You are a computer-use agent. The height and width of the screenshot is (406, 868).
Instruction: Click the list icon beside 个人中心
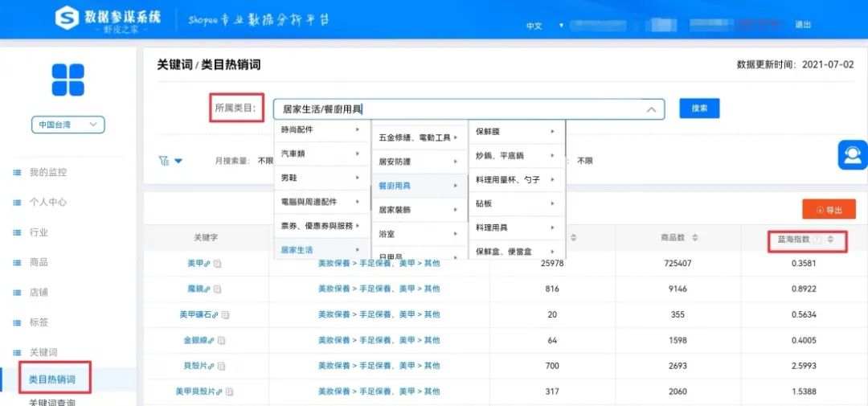(x=17, y=203)
